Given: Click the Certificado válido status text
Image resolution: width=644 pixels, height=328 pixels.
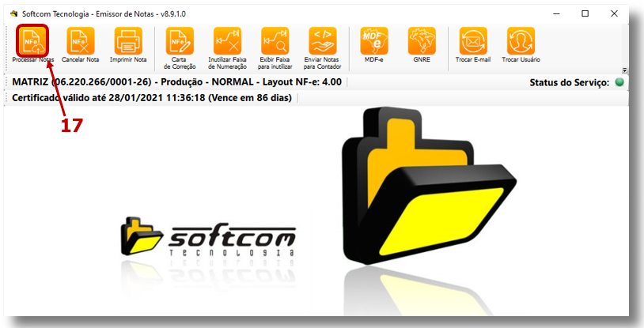Looking at the screenshot, I should click(152, 98).
